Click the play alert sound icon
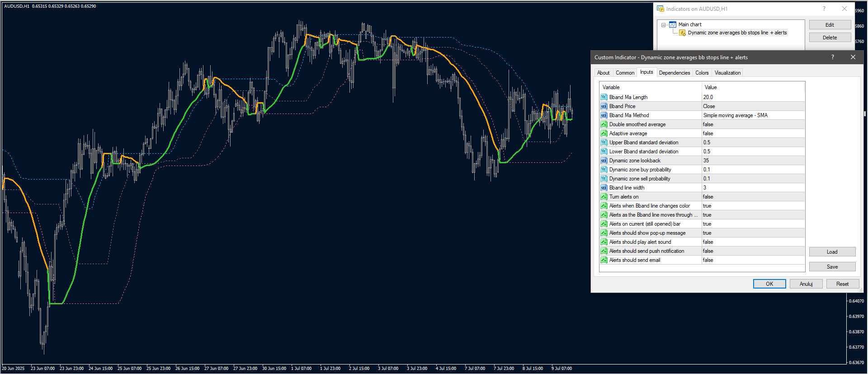Screen dimensions: 868x374 point(604,242)
